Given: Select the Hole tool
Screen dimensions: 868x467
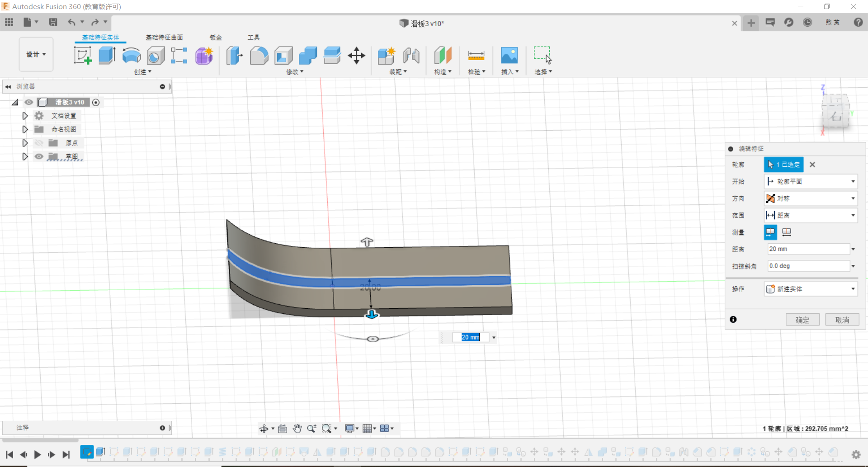Looking at the screenshot, I should click(x=156, y=55).
